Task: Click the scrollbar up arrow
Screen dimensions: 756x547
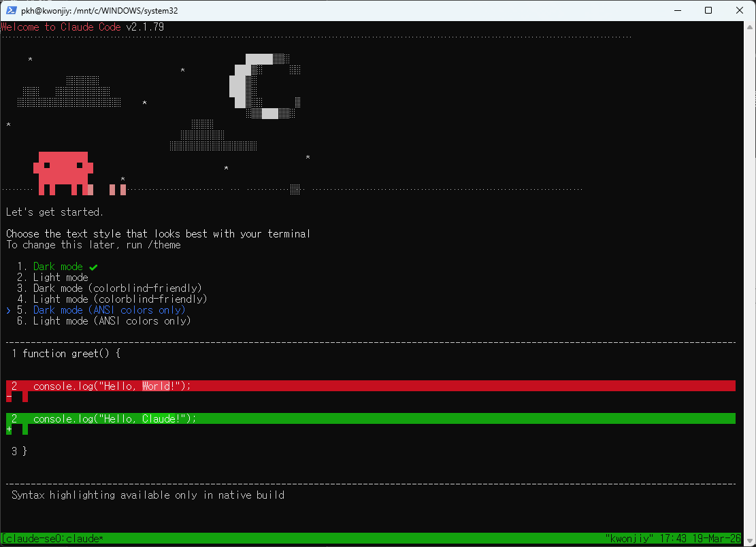Action: point(750,27)
